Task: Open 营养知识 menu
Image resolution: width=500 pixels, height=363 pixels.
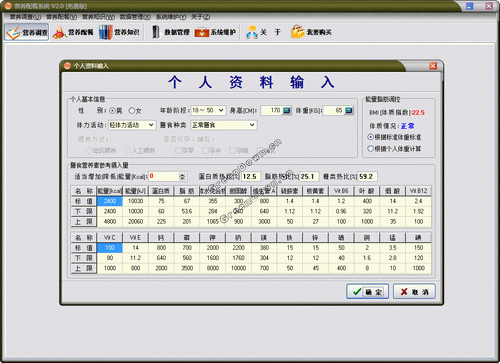Action: coord(98,17)
